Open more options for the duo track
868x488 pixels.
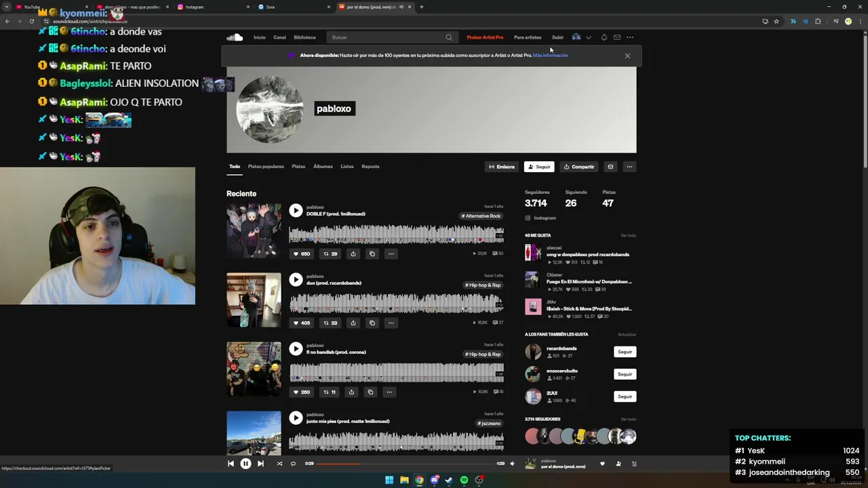(391, 323)
